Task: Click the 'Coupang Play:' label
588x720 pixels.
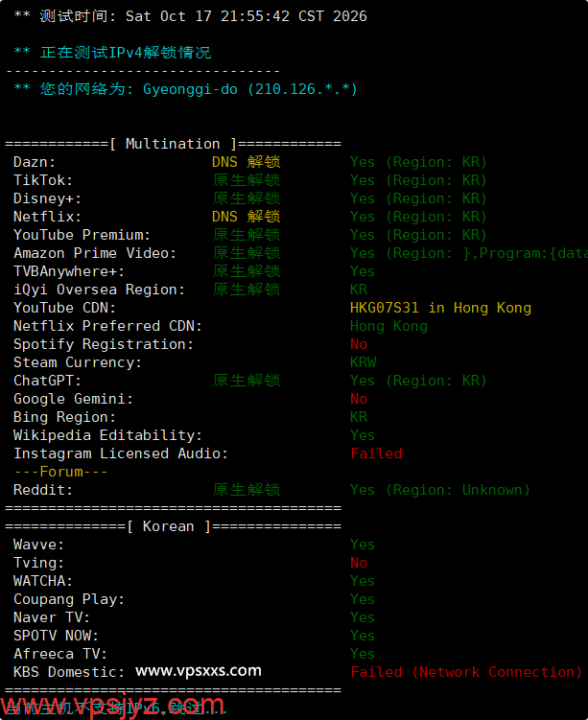Action: [x=69, y=599]
